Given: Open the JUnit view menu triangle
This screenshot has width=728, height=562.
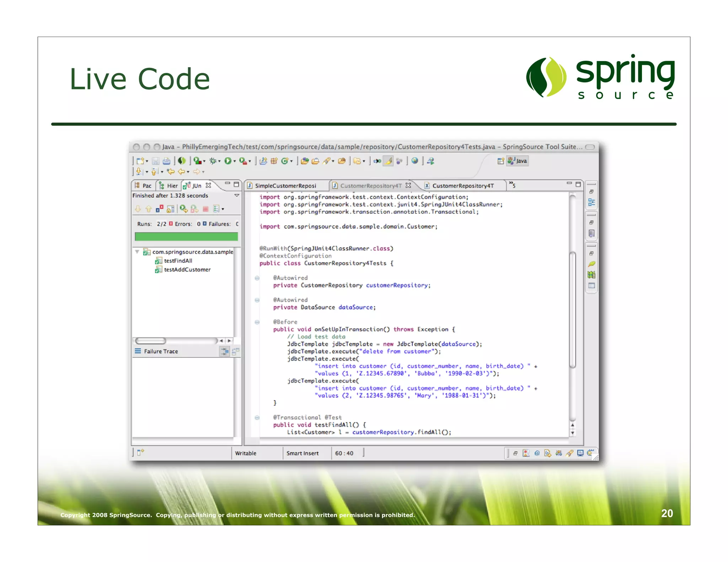Looking at the screenshot, I should click(237, 195).
